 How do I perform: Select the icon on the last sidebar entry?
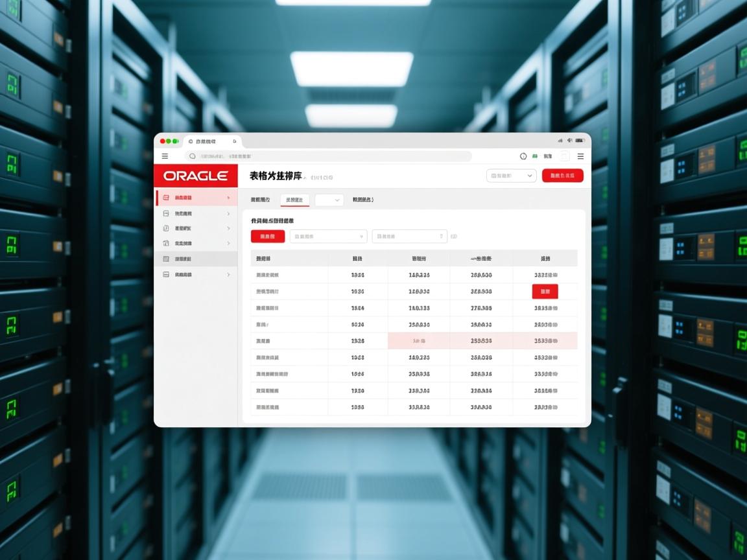[166, 274]
